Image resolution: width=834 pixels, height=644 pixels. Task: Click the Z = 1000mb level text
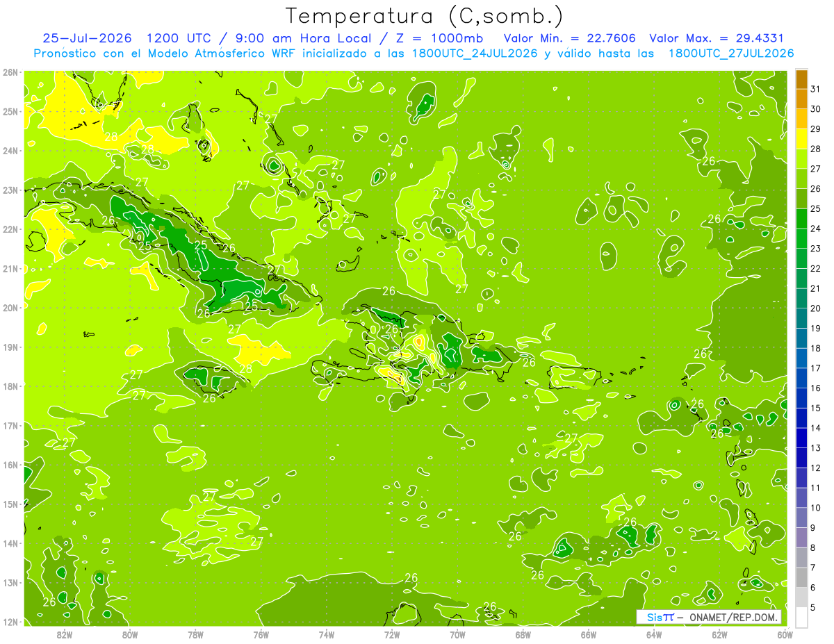(447, 38)
